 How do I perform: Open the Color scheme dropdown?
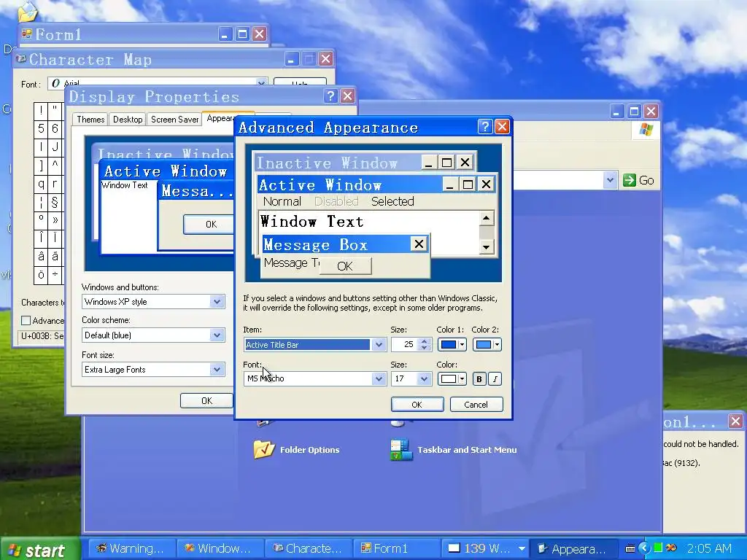tap(217, 335)
